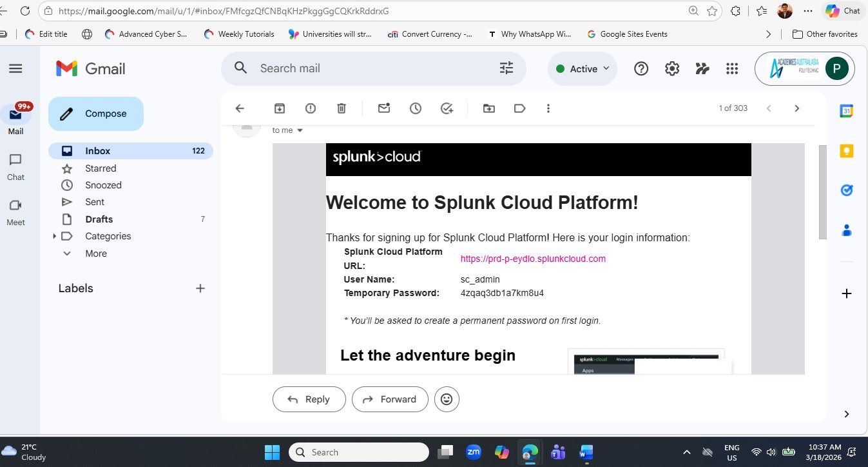Reply to the Splunk Cloud email
The width and height of the screenshot is (868, 467).
point(309,399)
